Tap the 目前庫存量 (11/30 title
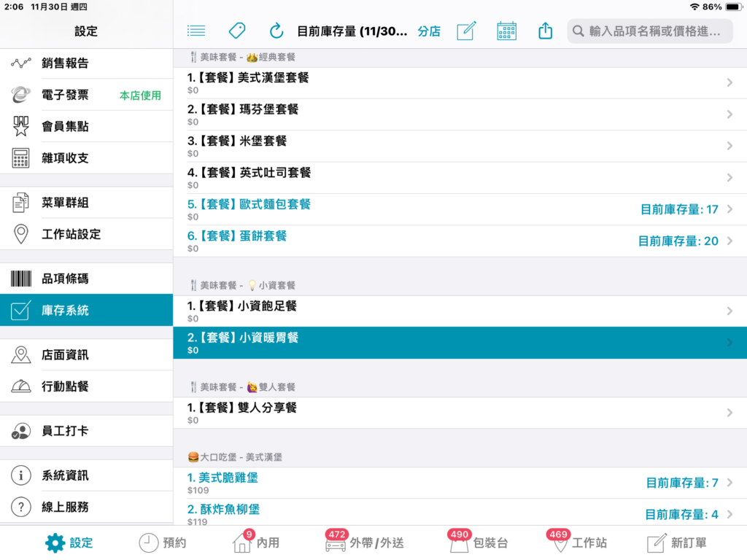747x560 pixels. (x=352, y=31)
